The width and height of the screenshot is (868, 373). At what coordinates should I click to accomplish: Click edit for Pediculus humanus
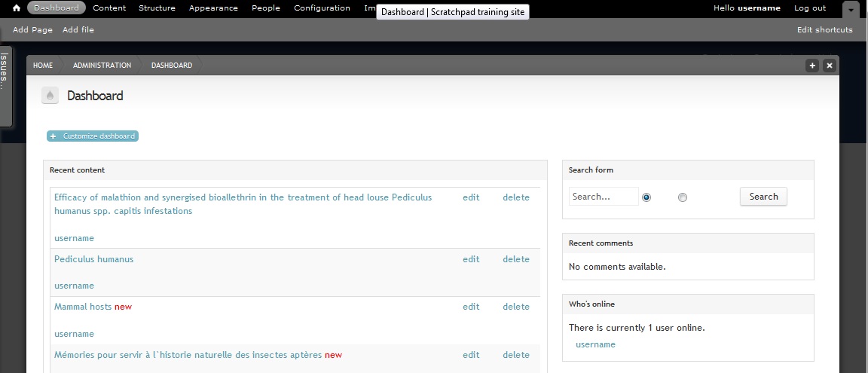[x=471, y=259]
